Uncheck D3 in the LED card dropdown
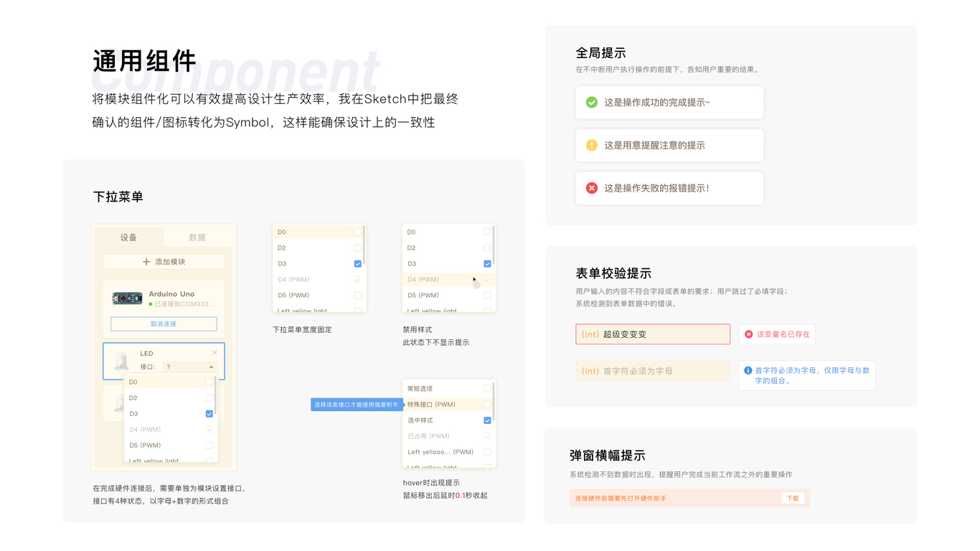 [209, 414]
